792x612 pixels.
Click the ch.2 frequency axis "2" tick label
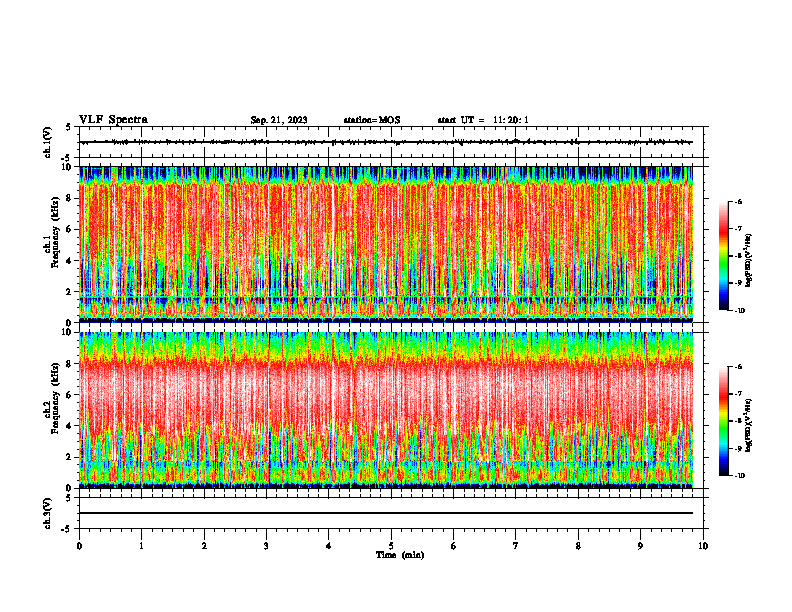70,457
